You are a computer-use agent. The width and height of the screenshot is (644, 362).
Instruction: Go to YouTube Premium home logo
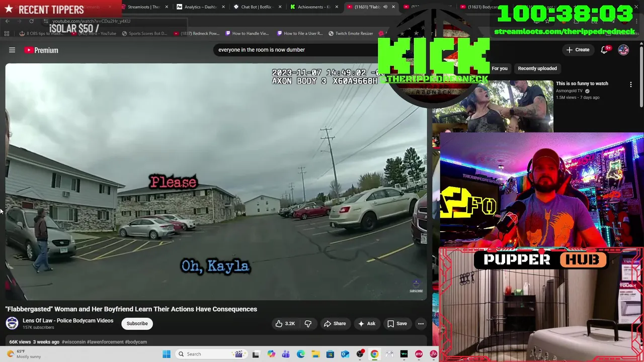[x=42, y=50]
